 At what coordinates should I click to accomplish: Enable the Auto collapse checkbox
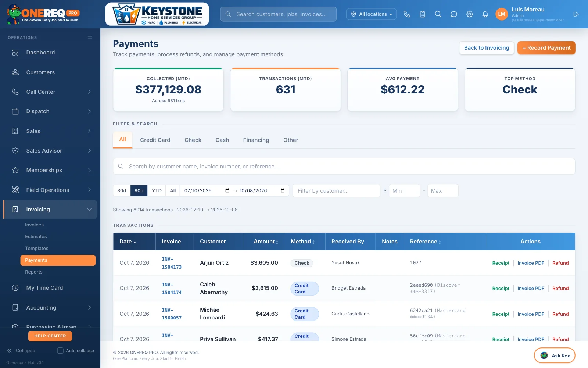coord(60,351)
